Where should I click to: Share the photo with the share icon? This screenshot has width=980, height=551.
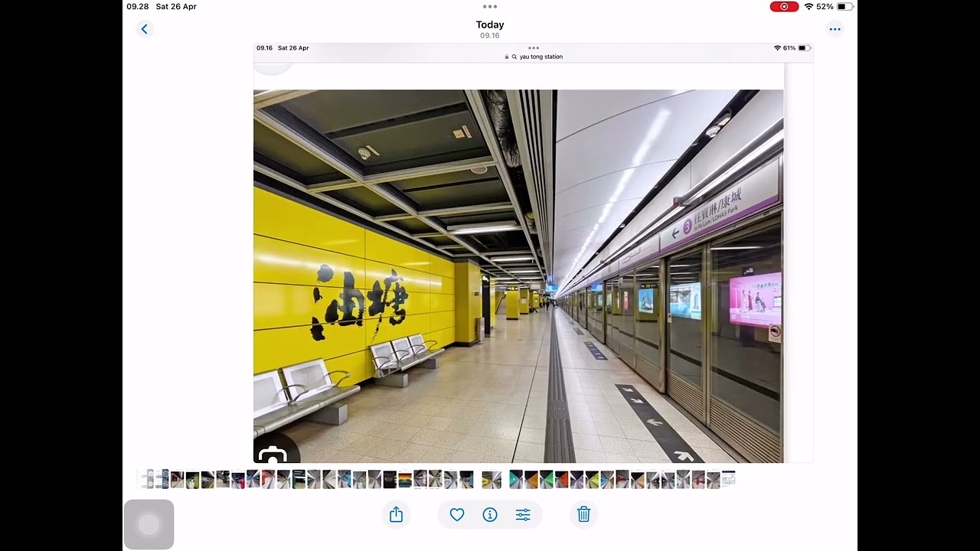396,515
